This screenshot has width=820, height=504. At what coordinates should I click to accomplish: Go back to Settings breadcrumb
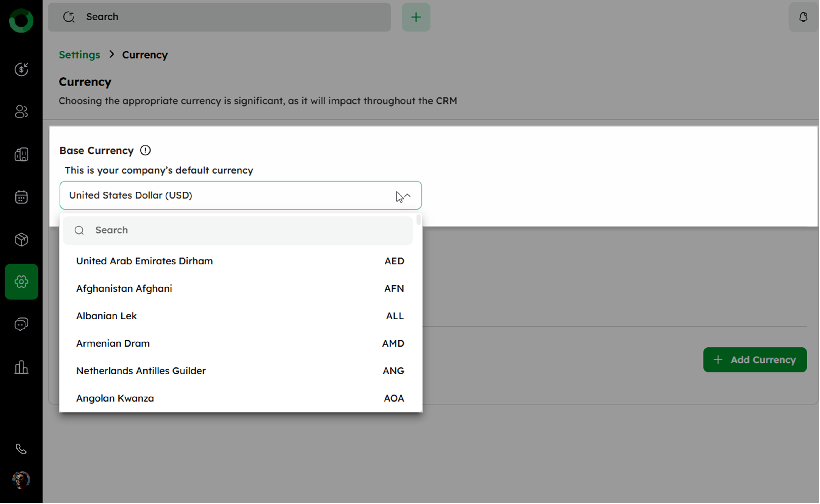(x=79, y=55)
